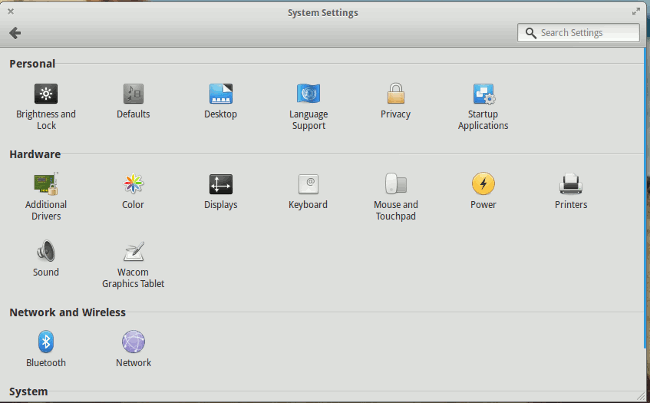The width and height of the screenshot is (650, 403).
Task: Close the System Settings window
Action: point(10,12)
